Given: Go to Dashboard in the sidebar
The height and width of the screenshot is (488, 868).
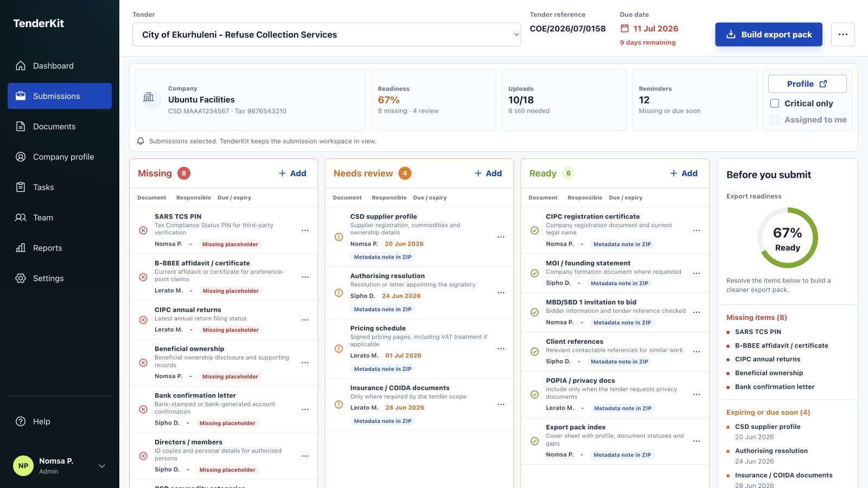Looking at the screenshot, I should pos(60,66).
